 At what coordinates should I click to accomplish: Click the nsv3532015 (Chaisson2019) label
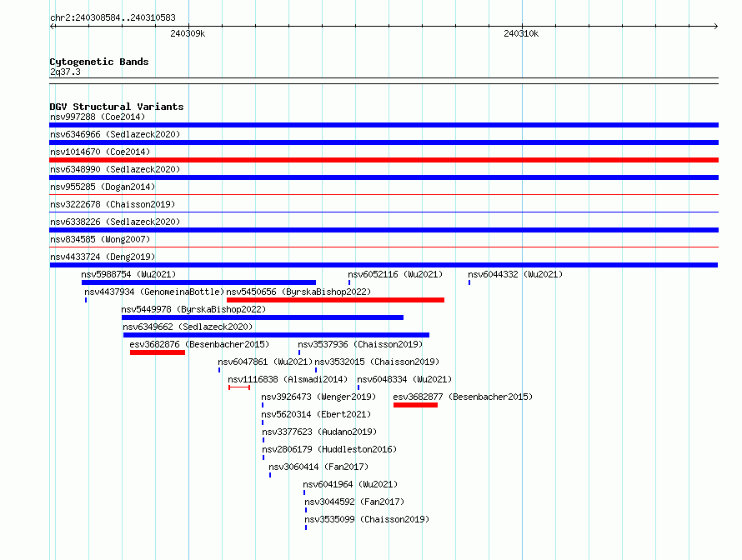click(x=377, y=362)
